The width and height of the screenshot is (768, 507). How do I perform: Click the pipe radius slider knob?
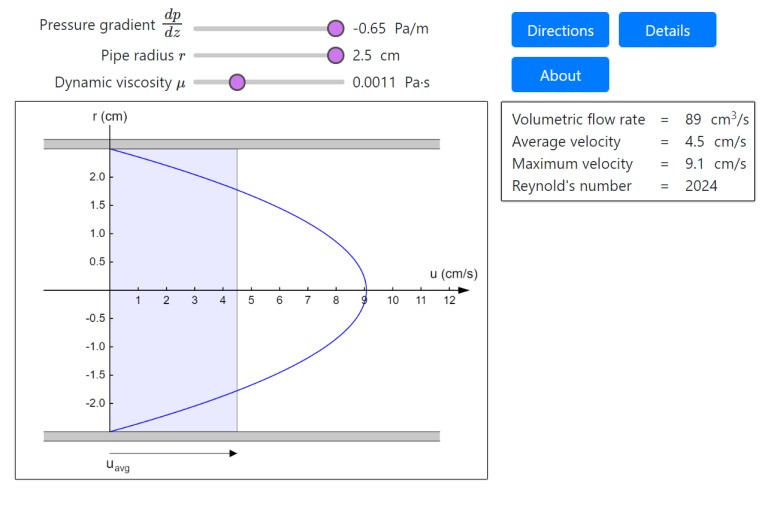click(336, 55)
